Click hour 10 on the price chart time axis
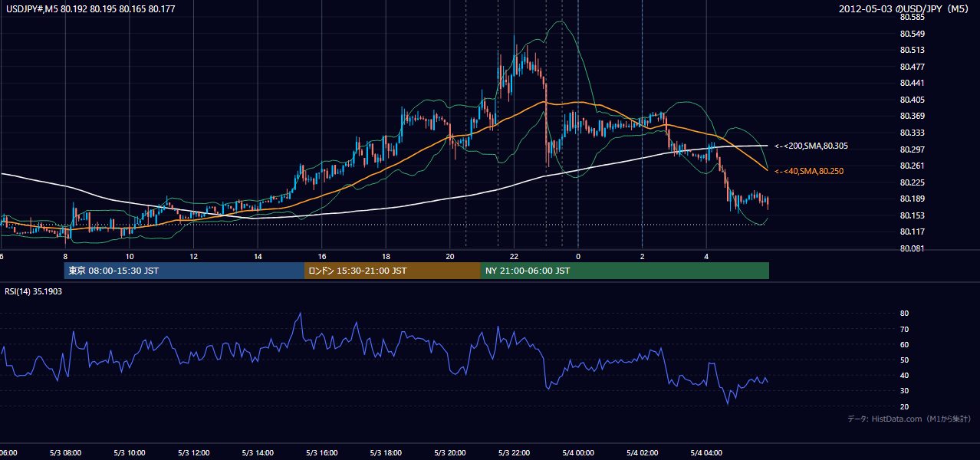The height and width of the screenshot is (460, 980). point(130,256)
